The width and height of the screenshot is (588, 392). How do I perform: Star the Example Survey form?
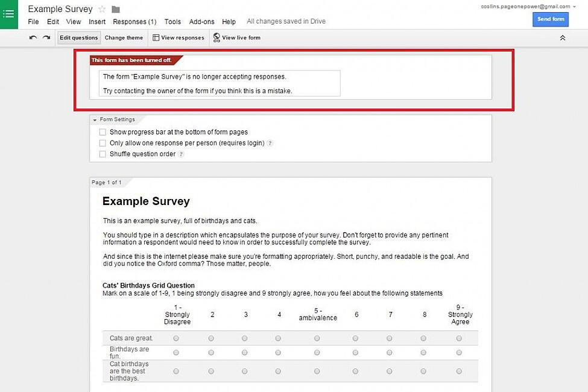(103, 8)
